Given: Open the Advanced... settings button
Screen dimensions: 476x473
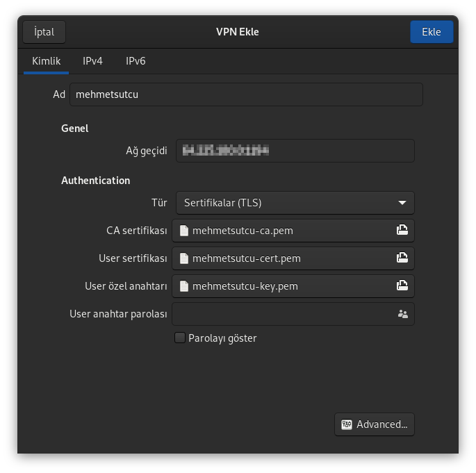Looking at the screenshot, I should point(375,424).
